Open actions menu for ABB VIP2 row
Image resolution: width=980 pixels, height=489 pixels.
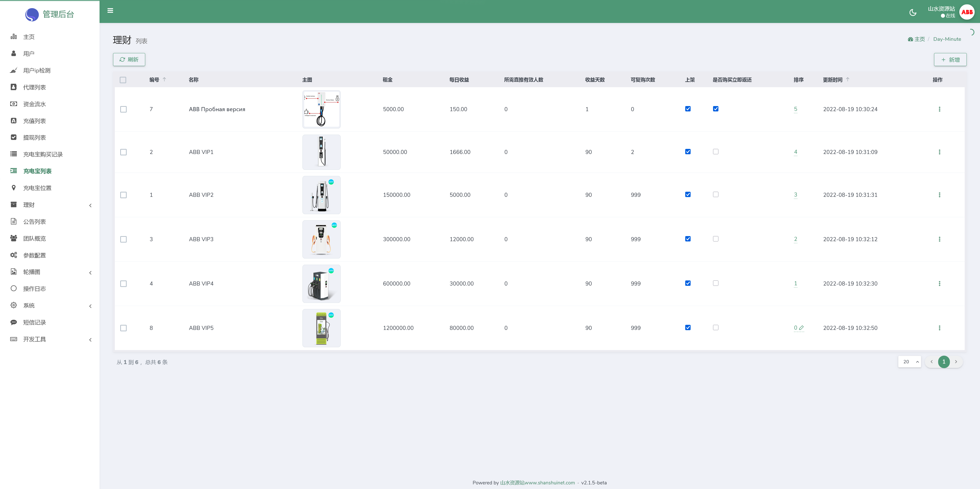pyautogui.click(x=939, y=195)
